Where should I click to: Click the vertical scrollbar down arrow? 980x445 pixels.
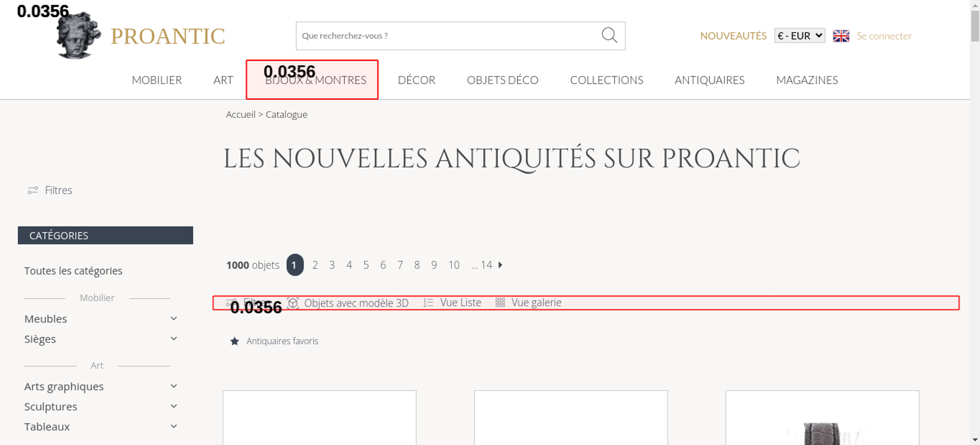click(975, 440)
